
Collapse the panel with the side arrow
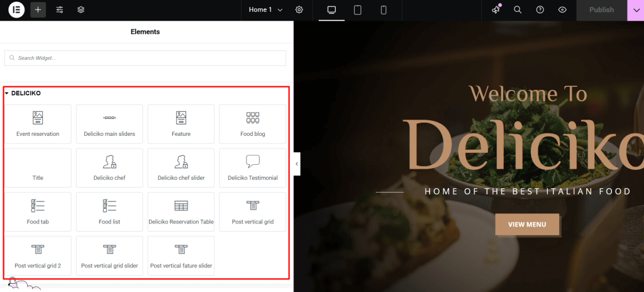coord(297,164)
